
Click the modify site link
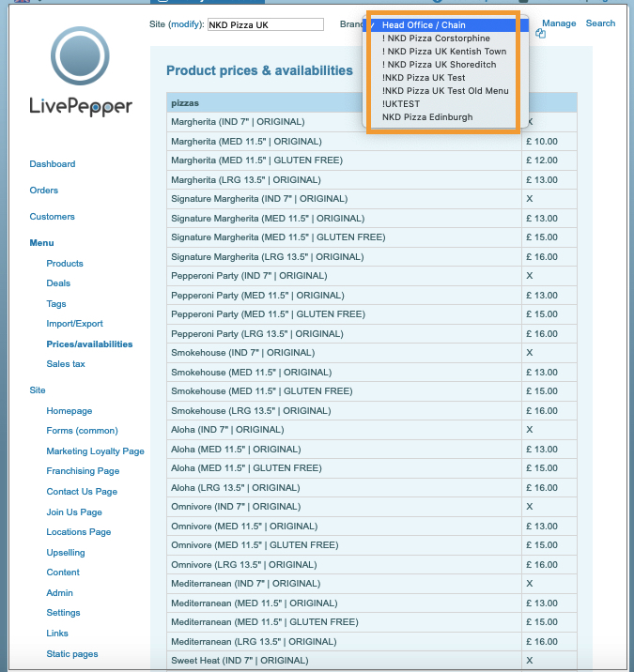pos(185,24)
